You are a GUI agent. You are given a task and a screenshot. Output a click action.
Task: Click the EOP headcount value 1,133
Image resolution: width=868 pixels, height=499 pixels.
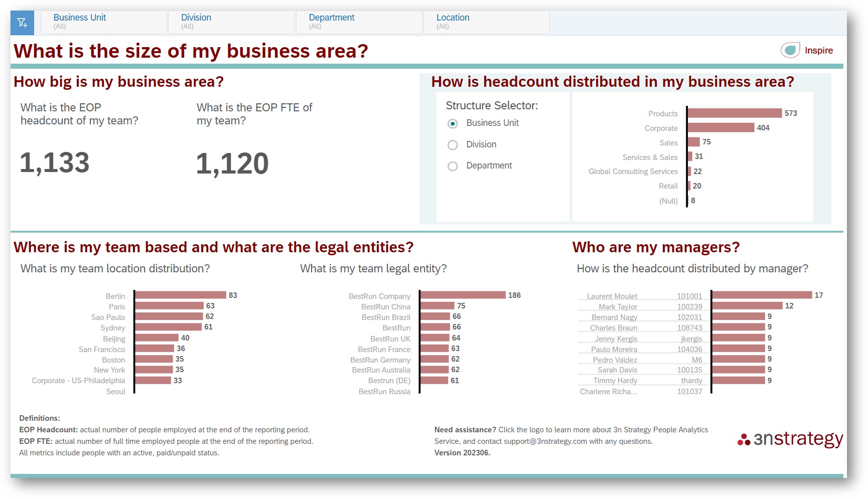[x=54, y=162]
